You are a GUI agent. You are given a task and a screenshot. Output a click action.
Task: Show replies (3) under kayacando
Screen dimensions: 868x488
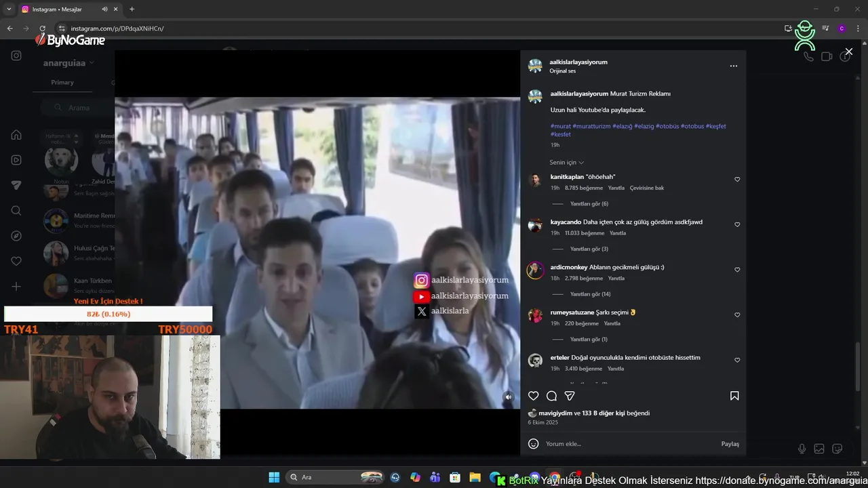coord(589,249)
